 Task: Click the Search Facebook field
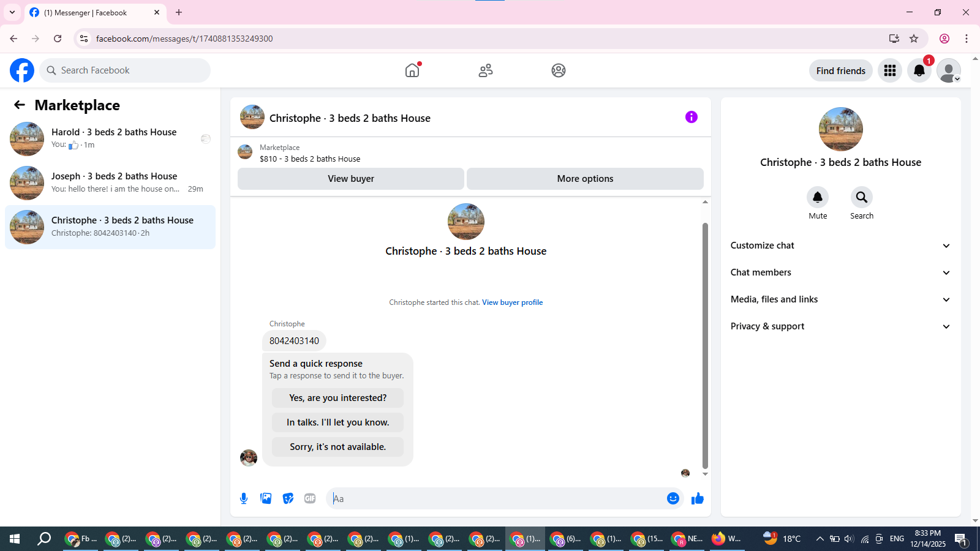pyautogui.click(x=125, y=70)
